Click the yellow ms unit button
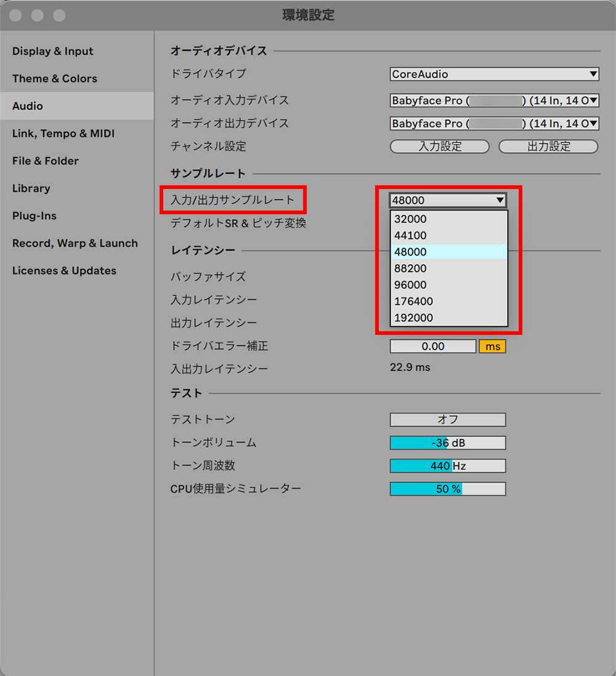This screenshot has width=616, height=676. click(492, 346)
